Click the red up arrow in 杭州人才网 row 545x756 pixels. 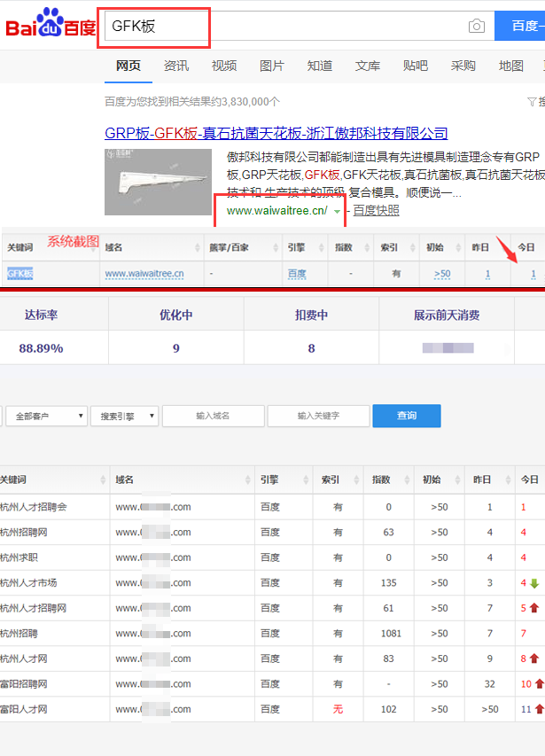tap(534, 659)
